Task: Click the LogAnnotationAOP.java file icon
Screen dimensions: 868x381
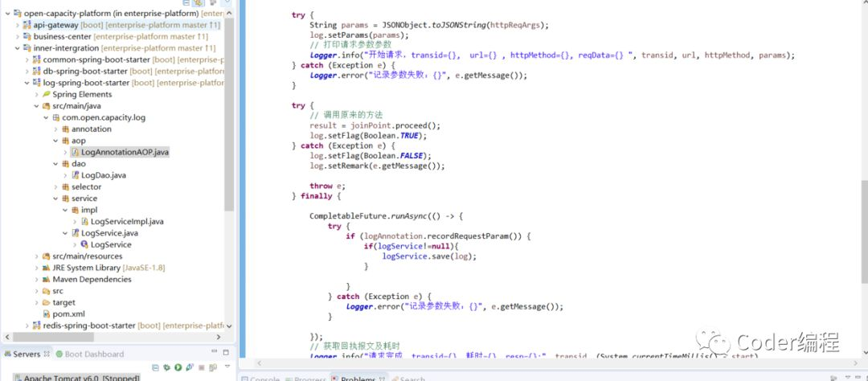Action: point(76,152)
